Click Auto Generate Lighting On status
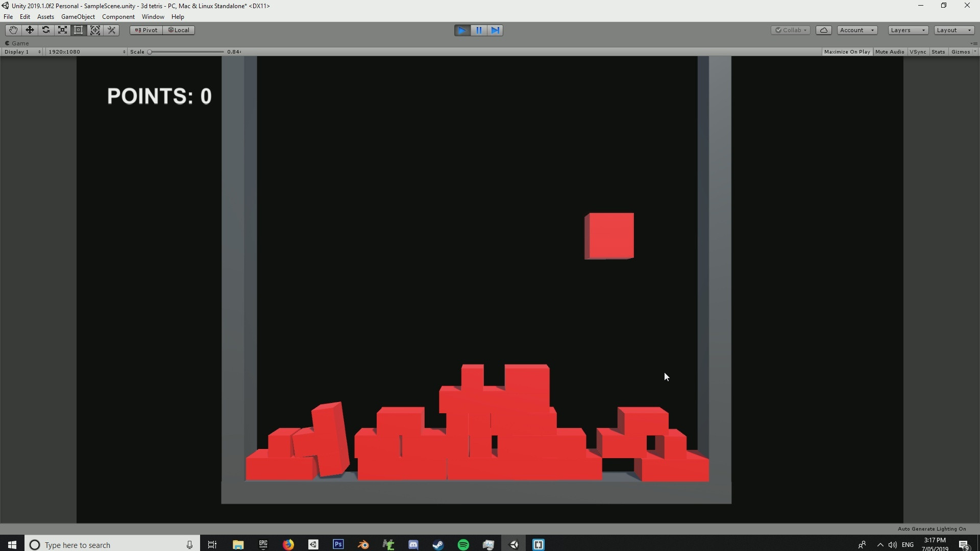This screenshot has height=551, width=980. (x=932, y=529)
